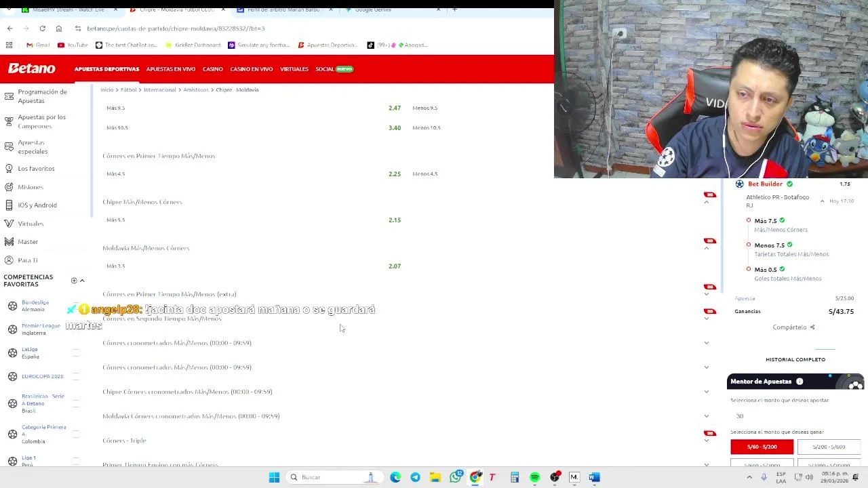Open Social Nuevo tab
Viewport: 868px width, 488px height.
334,69
